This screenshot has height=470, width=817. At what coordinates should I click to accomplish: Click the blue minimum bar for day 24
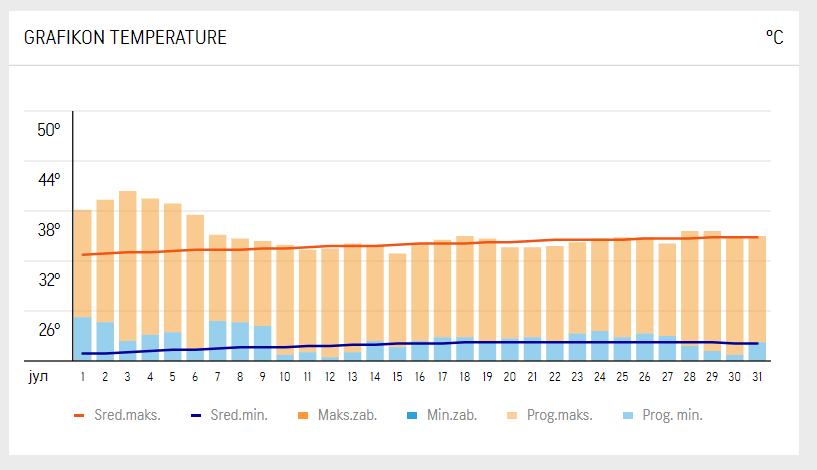click(600, 345)
